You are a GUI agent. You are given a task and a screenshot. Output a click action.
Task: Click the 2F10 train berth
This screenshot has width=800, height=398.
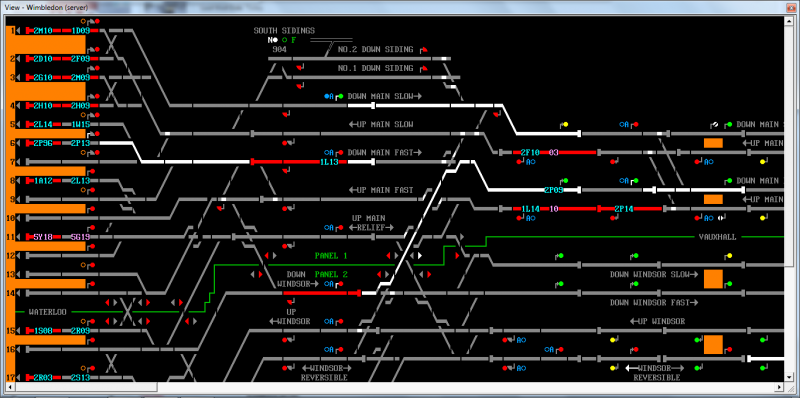click(x=530, y=153)
